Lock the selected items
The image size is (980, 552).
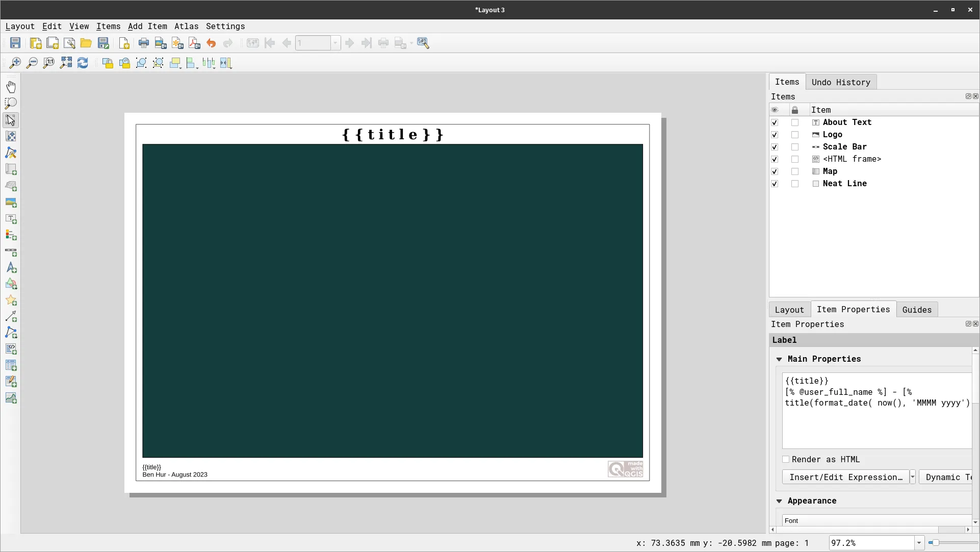pos(108,63)
